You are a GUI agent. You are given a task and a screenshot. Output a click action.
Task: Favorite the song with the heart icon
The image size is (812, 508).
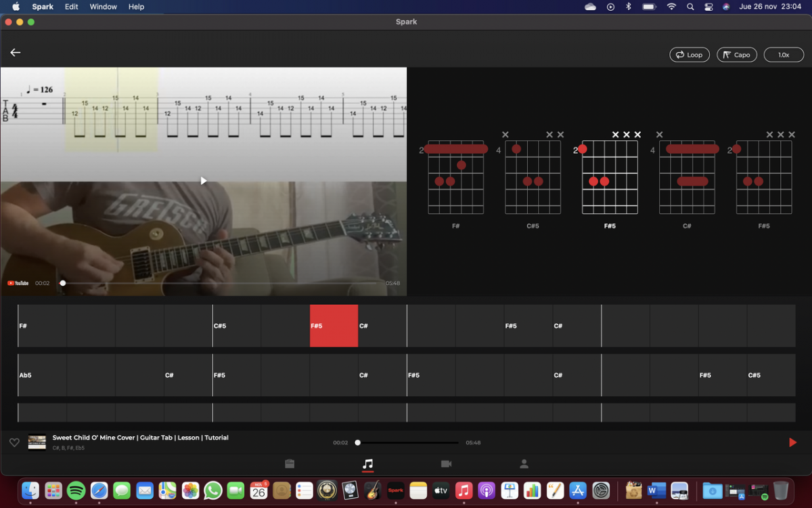pyautogui.click(x=14, y=442)
